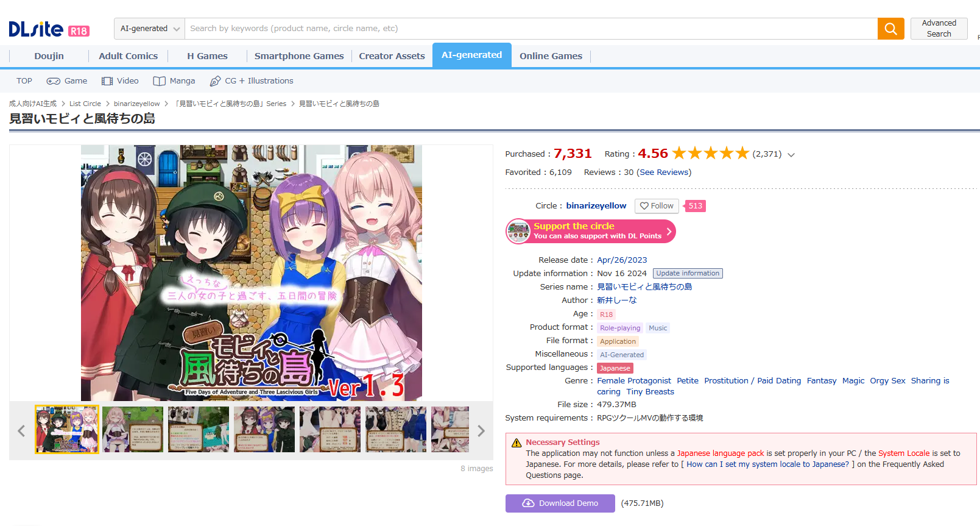Switch to the Smartphone Games tab
The width and height of the screenshot is (980, 526).
pyautogui.click(x=299, y=56)
